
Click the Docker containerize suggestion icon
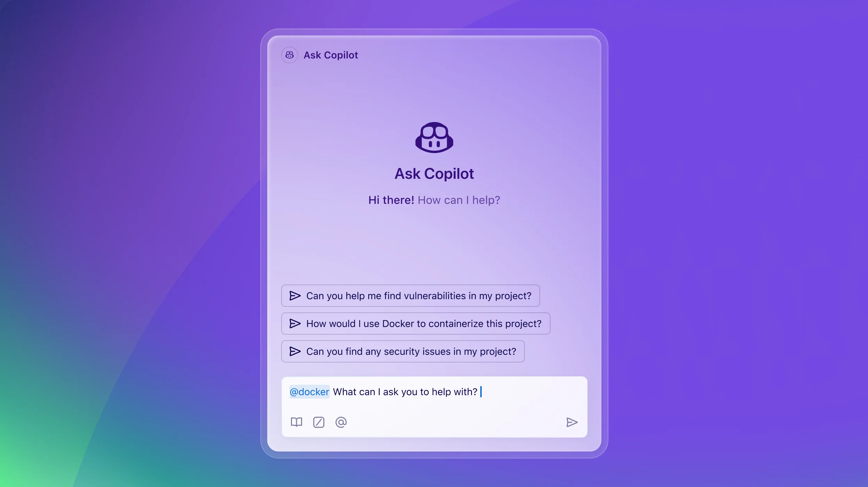[294, 323]
